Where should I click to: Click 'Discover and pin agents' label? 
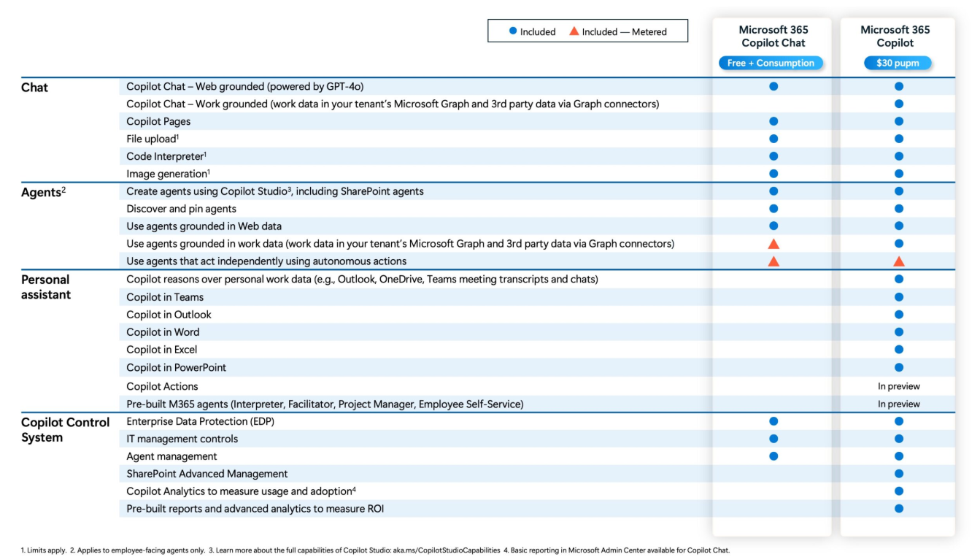click(x=182, y=209)
